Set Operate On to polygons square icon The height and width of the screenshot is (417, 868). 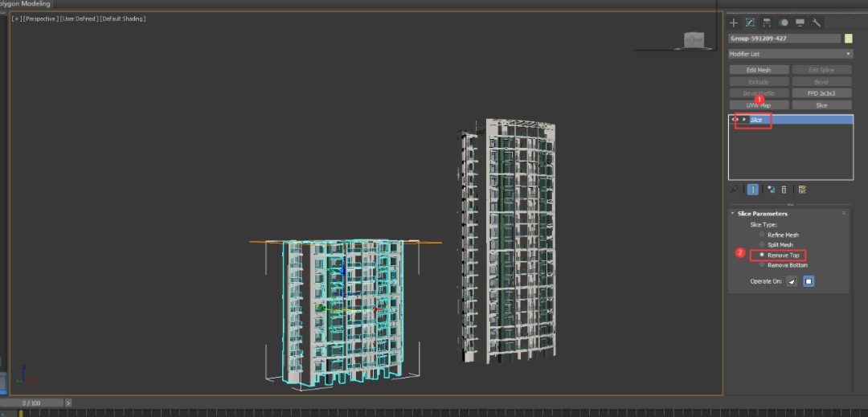point(809,281)
